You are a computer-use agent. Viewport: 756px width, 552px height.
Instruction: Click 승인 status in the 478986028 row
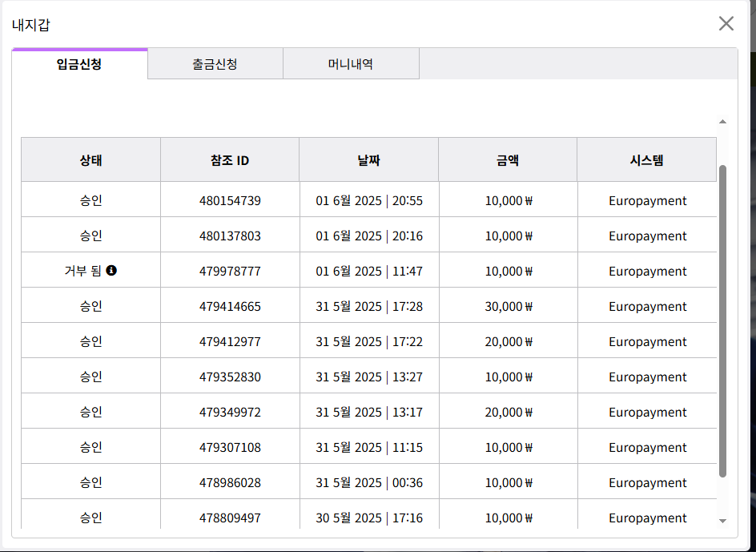90,482
